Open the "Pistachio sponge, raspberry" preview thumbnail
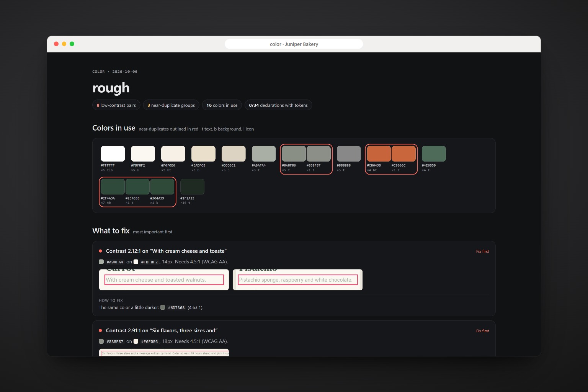 pyautogui.click(x=297, y=280)
